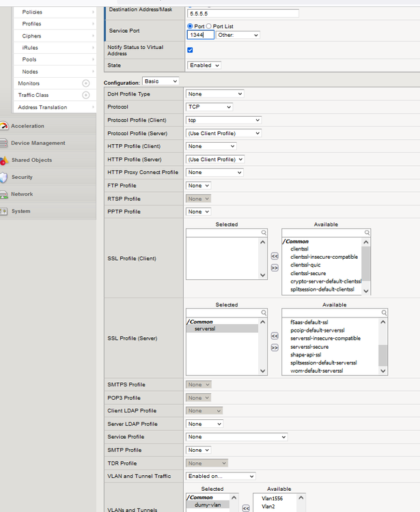The width and height of the screenshot is (420, 512).
Task: Expand the VLAN and Tunnel Traffic dropdown
Action: click(221, 476)
